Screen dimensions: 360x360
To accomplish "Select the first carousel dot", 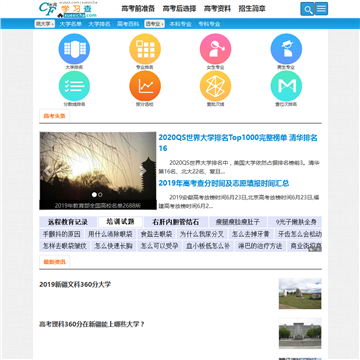I will (94, 194).
